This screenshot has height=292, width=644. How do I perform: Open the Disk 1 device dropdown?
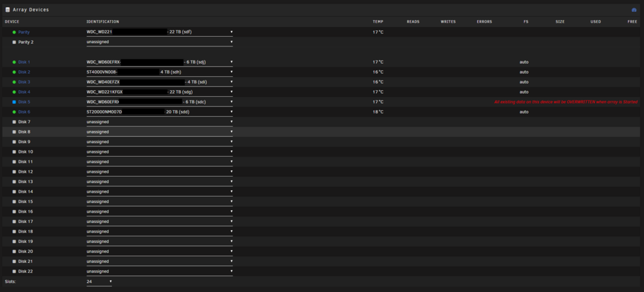pyautogui.click(x=159, y=62)
